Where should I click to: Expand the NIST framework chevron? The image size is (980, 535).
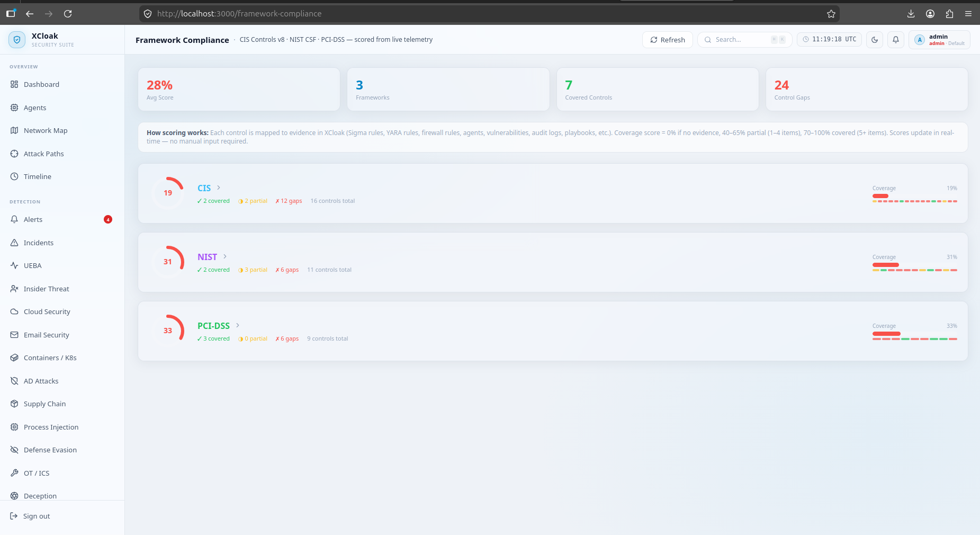tap(225, 256)
